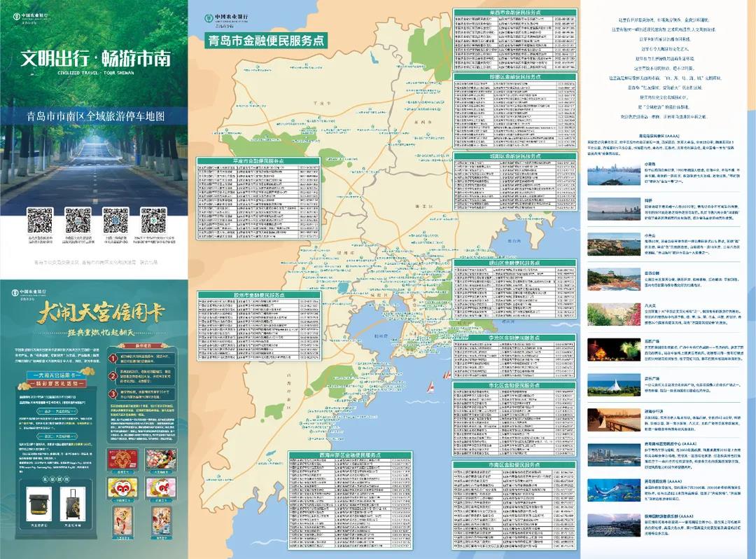Select the red monkey credit card image
The image size is (756, 559).
[122, 460]
